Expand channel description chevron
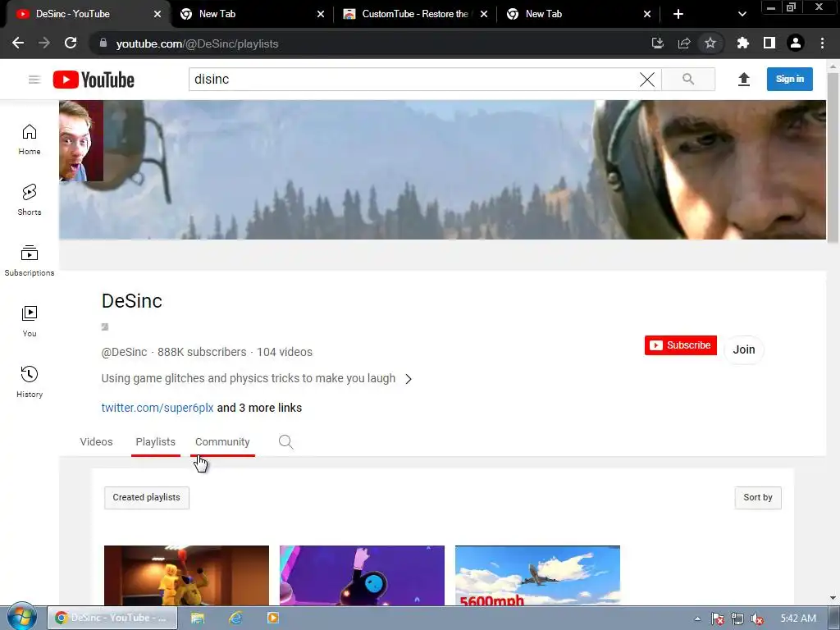This screenshot has height=630, width=840. pos(409,379)
